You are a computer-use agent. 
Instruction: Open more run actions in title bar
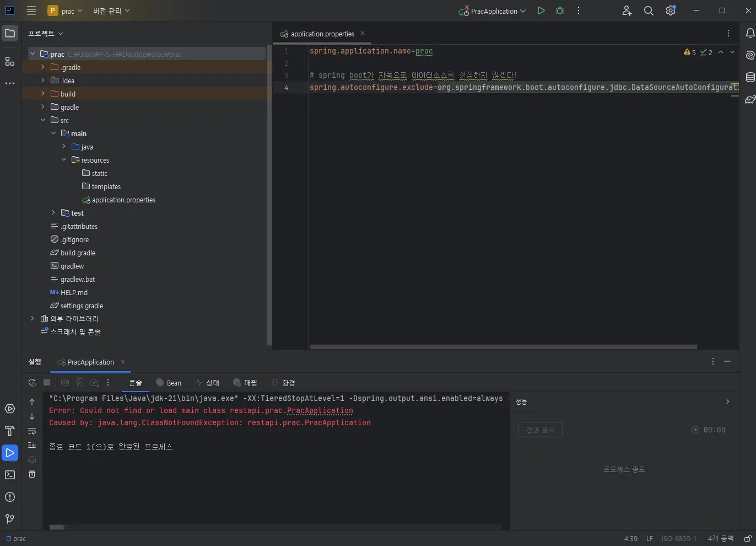[579, 10]
